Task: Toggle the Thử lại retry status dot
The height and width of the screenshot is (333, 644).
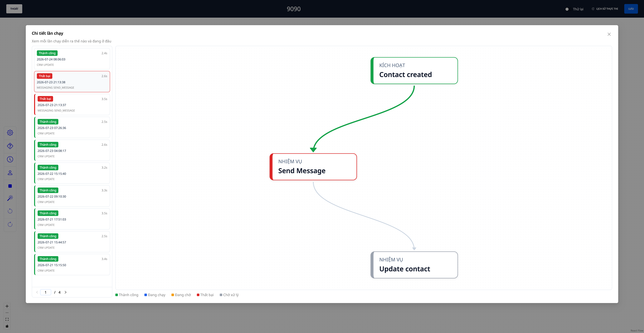Action: pyautogui.click(x=567, y=9)
